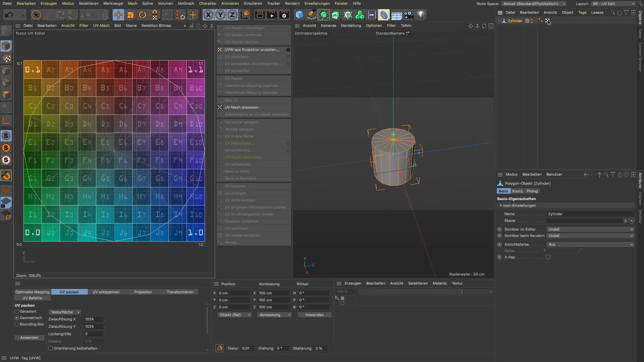Switch to Texture mode checkerboard icon

tap(6, 58)
